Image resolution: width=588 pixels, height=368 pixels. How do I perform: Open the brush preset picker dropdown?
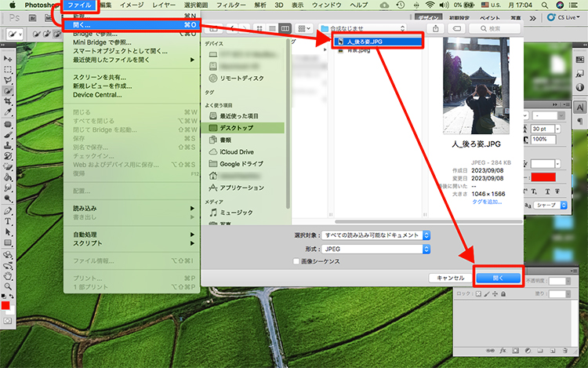point(14,35)
